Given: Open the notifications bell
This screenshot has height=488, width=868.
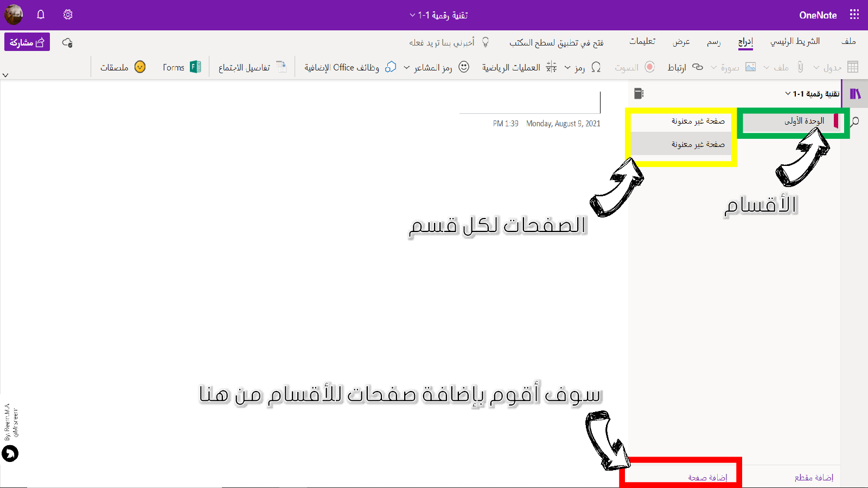Looking at the screenshot, I should click(x=41, y=15).
